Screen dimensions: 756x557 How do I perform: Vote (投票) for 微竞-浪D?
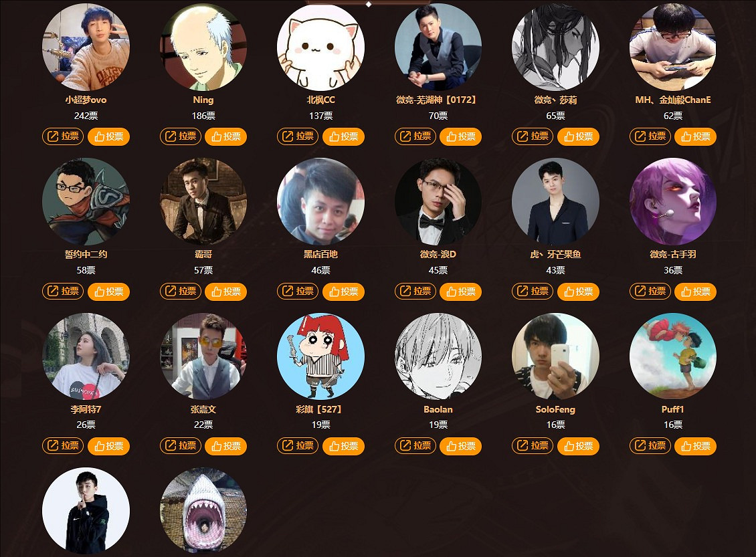[460, 292]
